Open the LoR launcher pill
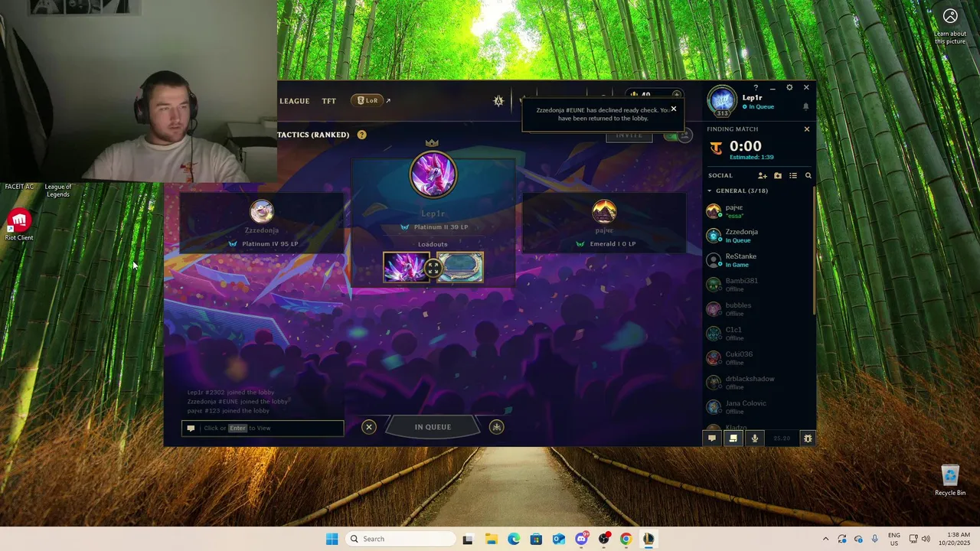 367,100
